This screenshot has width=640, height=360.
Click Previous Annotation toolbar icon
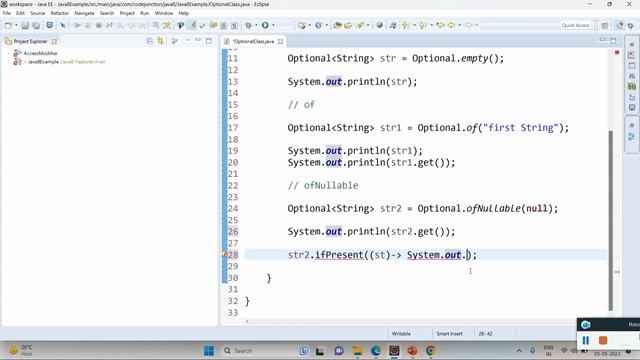pos(423,25)
